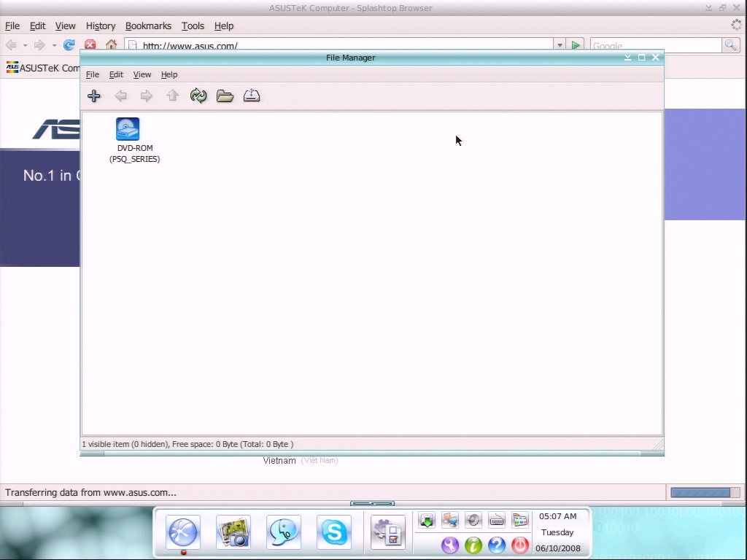Open the photo viewer camera icon in dock
747x560 pixels.
pos(233,532)
